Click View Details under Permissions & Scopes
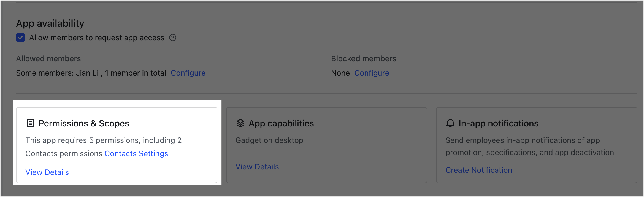This screenshot has width=644, height=197. pos(47,172)
